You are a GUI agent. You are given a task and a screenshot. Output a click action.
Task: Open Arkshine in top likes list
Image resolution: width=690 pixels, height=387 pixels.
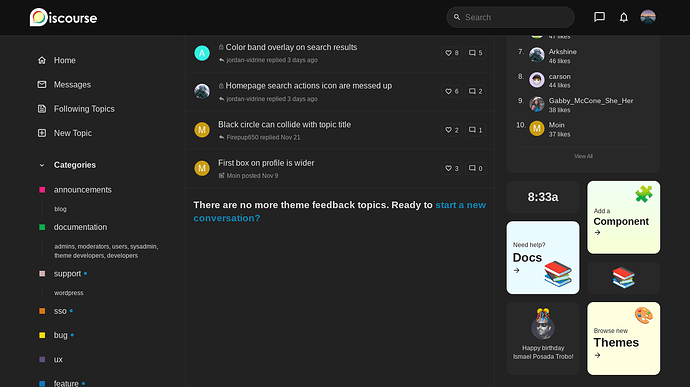click(562, 52)
